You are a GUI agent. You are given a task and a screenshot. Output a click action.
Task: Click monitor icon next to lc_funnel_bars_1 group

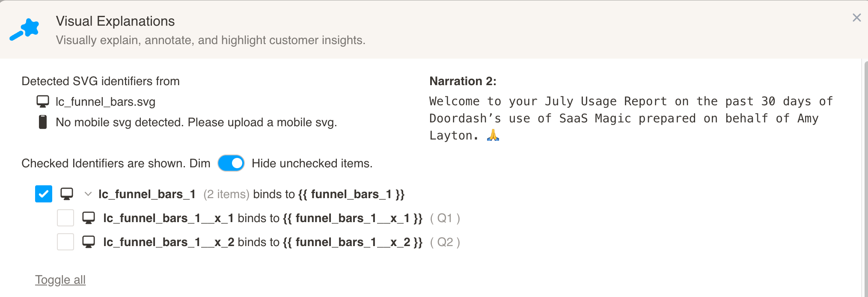tap(67, 194)
